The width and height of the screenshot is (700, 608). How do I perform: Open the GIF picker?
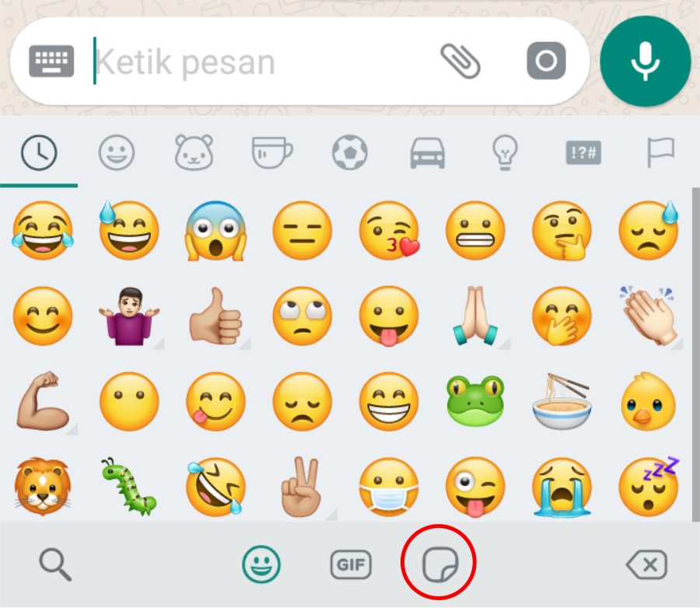click(351, 564)
